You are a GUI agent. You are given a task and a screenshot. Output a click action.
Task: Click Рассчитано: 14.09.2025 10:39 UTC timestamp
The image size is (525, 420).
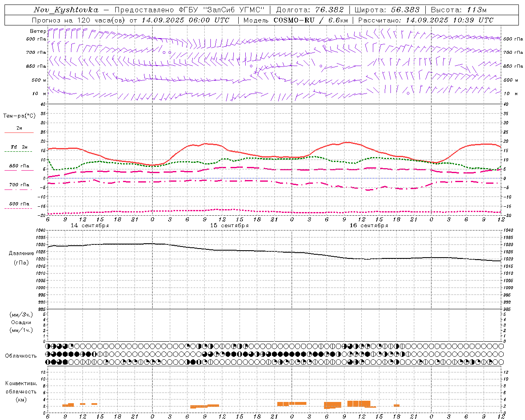pyautogui.click(x=426, y=20)
